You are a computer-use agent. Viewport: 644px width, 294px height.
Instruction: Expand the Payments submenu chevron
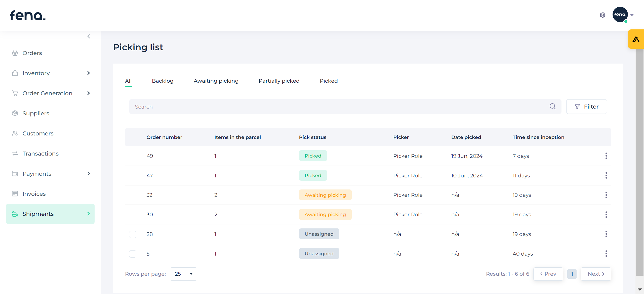click(89, 174)
